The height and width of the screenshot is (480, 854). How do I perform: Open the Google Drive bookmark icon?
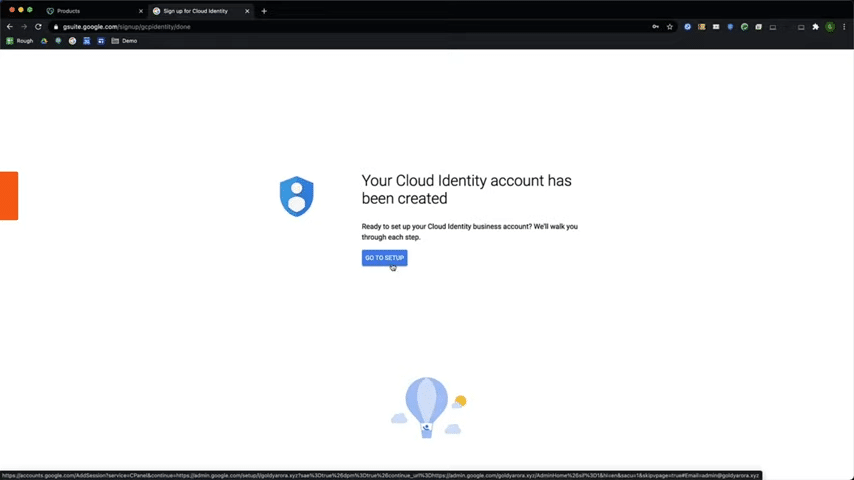click(x=44, y=41)
